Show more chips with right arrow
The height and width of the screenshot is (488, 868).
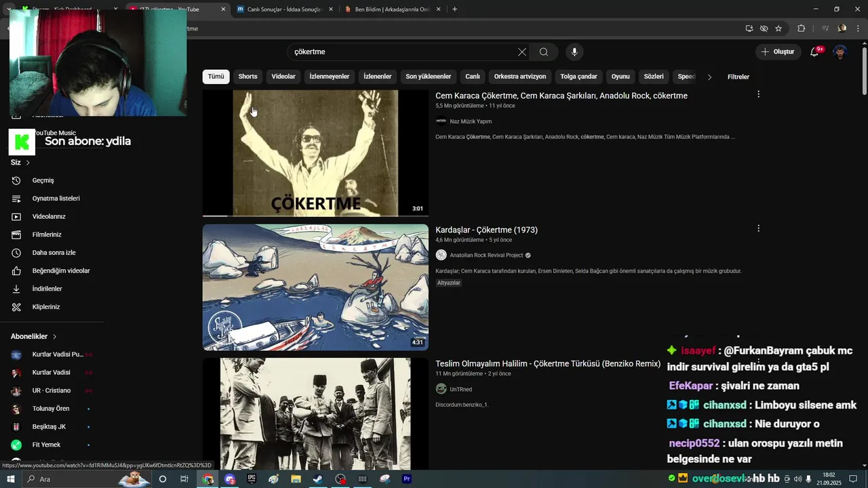click(x=709, y=77)
